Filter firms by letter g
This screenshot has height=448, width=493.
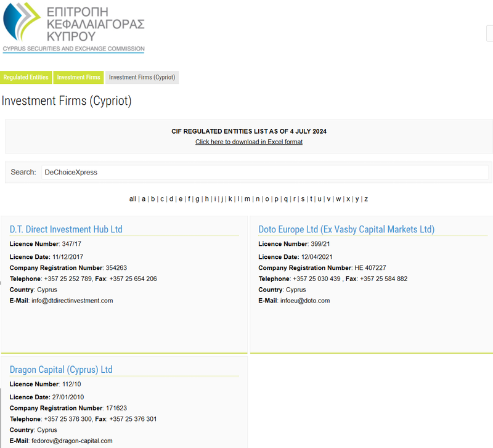[x=197, y=199]
